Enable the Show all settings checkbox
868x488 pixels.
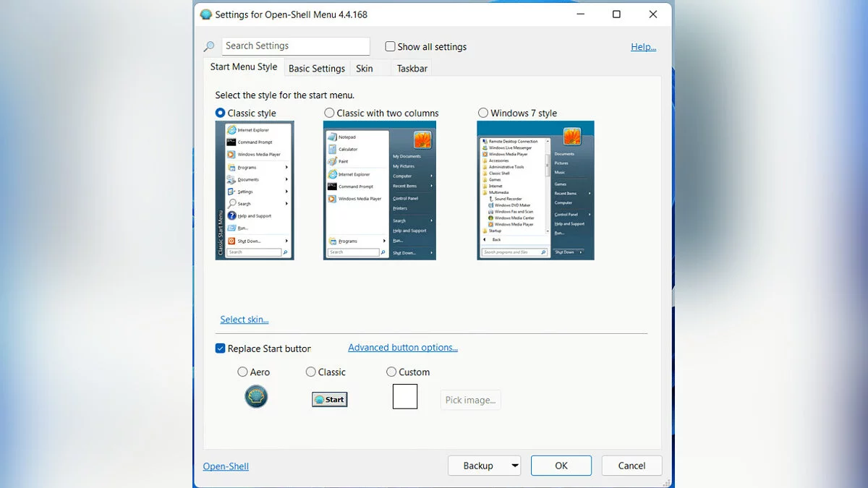click(390, 46)
